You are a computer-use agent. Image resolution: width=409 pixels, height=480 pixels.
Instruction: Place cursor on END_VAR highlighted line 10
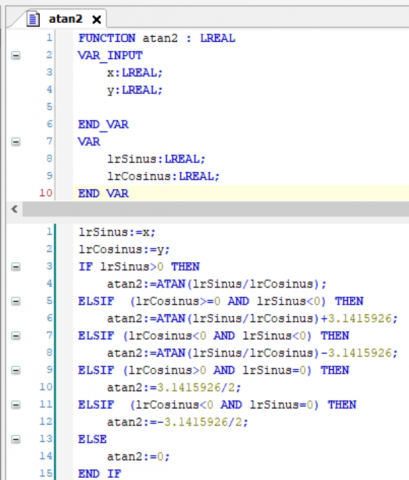point(241,193)
